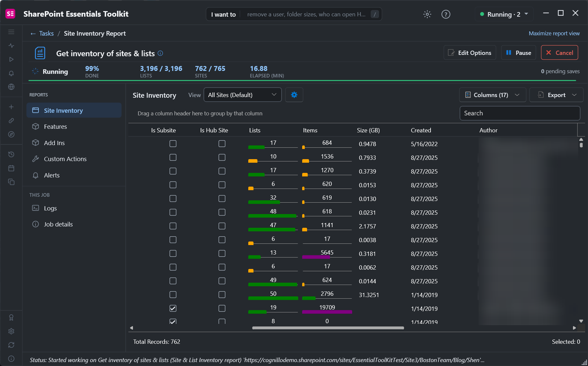Click the theme toggle sun icon

427,14
